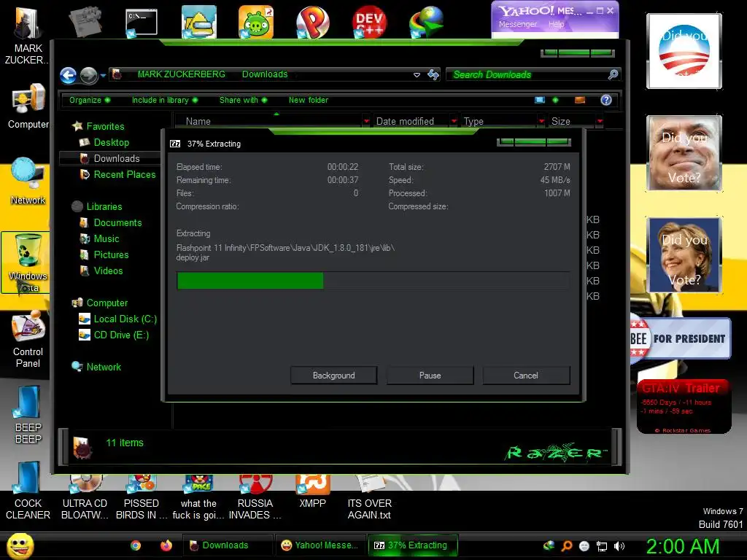Cancel the extraction
747x560 pixels.
(526, 376)
